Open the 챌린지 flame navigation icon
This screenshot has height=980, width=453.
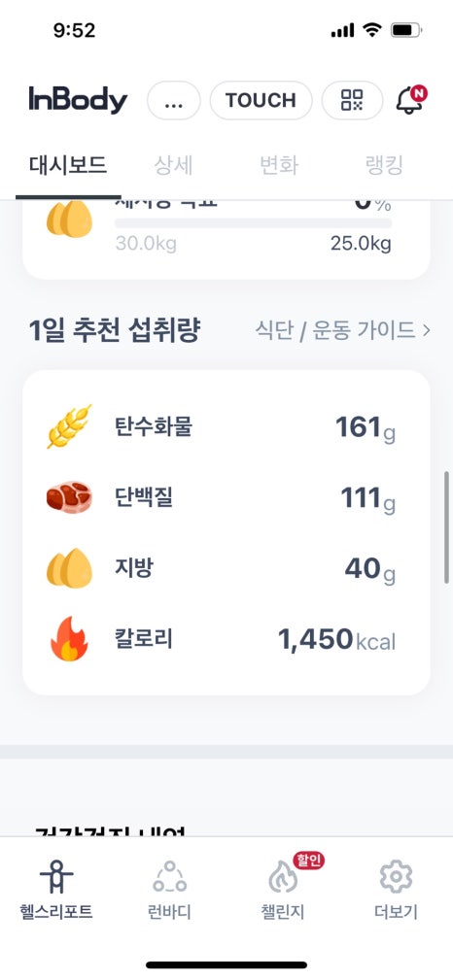coord(283,877)
